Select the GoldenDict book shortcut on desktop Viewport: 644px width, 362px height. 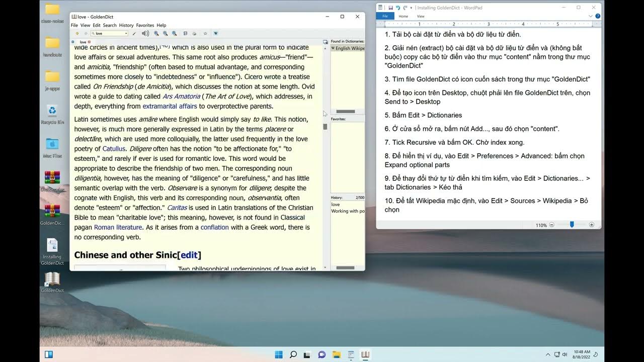52,282
